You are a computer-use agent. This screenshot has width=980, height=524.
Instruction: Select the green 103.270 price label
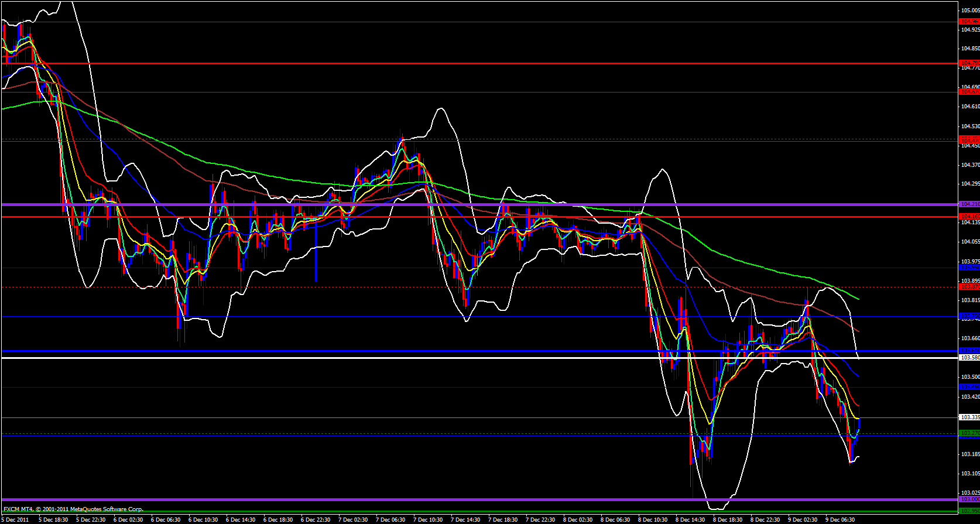[x=969, y=433]
